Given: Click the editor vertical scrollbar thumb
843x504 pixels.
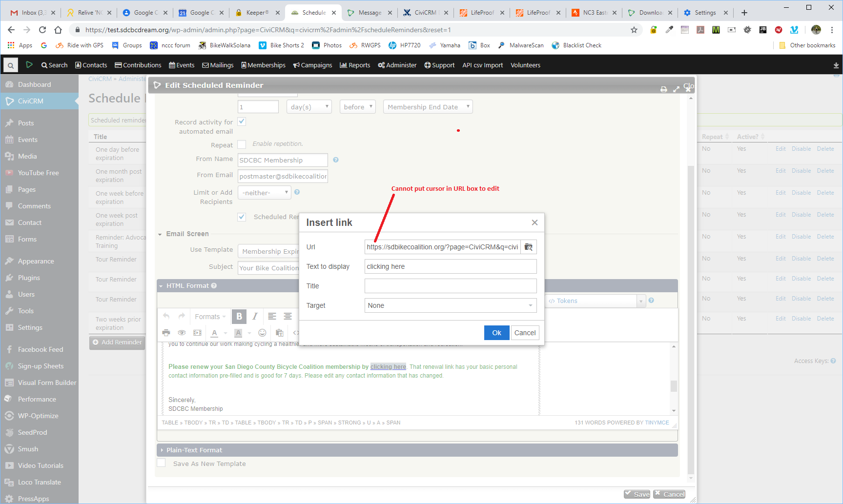Looking at the screenshot, I should 674,386.
